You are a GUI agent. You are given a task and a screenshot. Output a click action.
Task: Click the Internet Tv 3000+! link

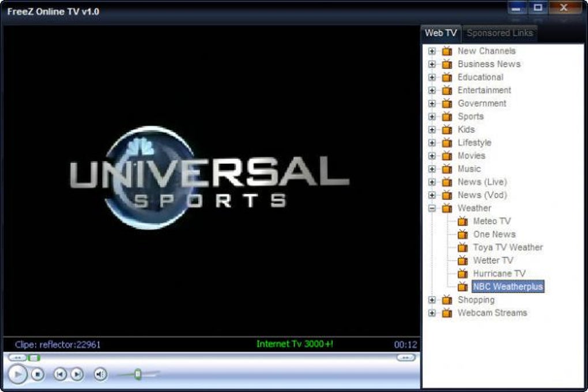tap(295, 344)
